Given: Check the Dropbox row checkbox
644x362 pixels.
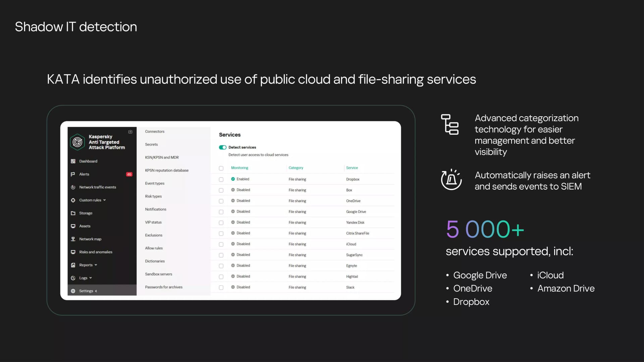Looking at the screenshot, I should (x=221, y=180).
